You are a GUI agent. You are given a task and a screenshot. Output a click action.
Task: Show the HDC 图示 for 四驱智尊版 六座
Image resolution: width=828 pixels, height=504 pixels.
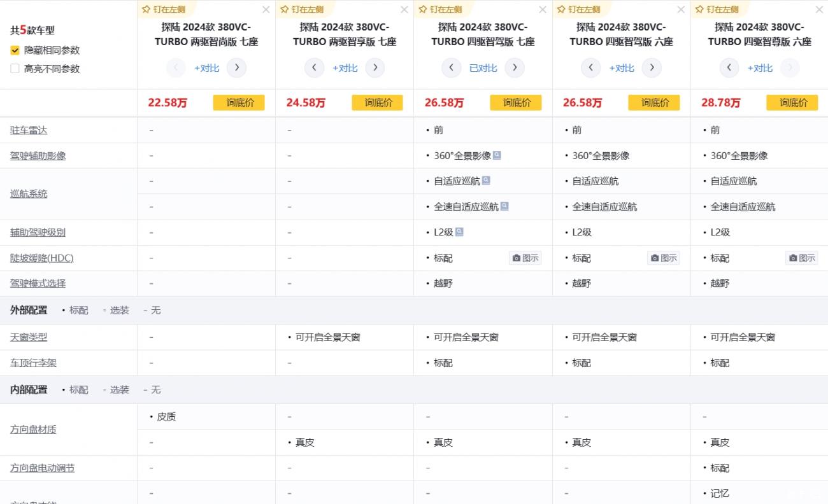802,258
